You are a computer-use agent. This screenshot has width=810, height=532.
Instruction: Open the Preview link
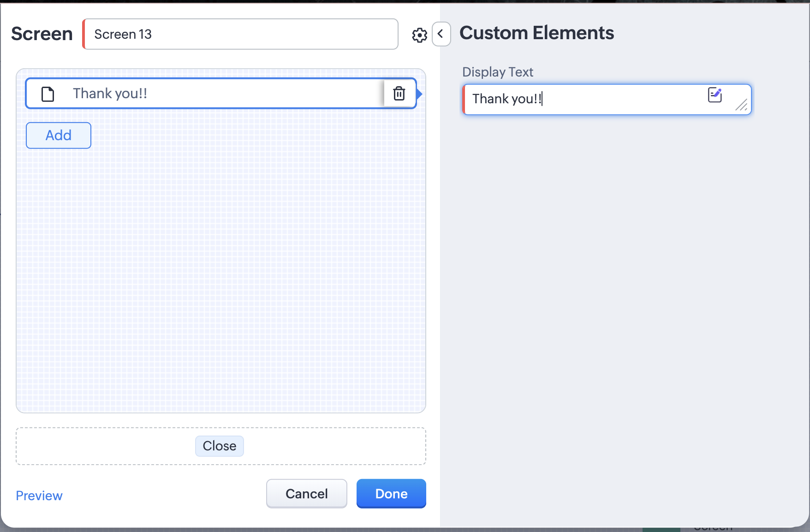pyautogui.click(x=39, y=496)
